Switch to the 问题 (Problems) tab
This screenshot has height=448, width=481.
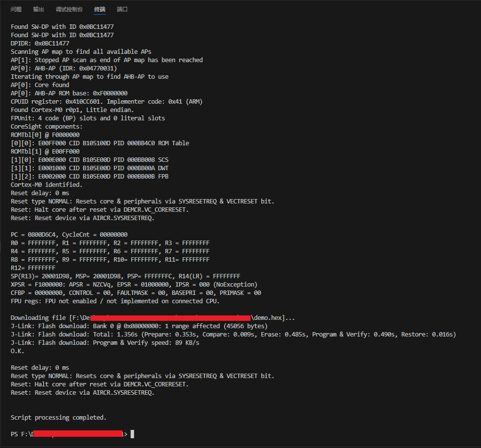click(x=16, y=9)
